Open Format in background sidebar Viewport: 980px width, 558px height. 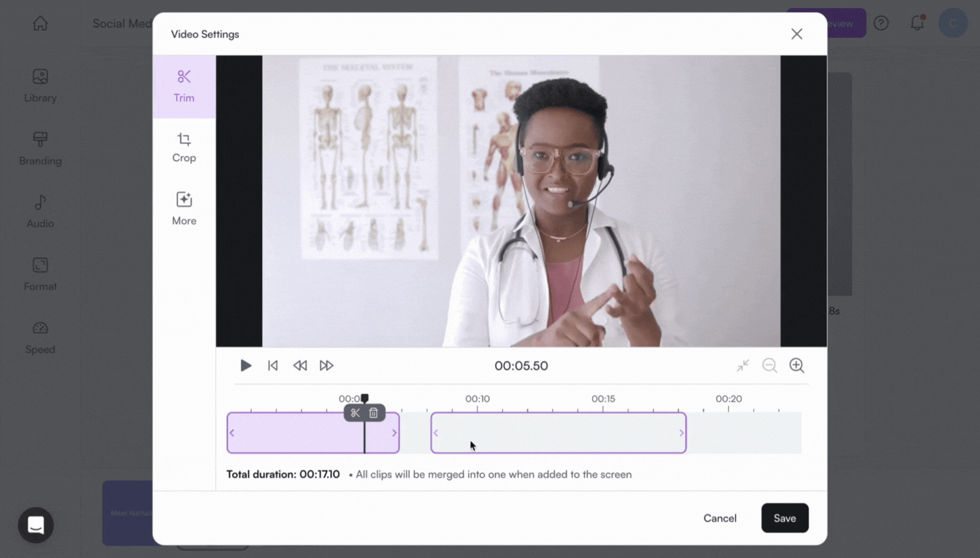(40, 275)
